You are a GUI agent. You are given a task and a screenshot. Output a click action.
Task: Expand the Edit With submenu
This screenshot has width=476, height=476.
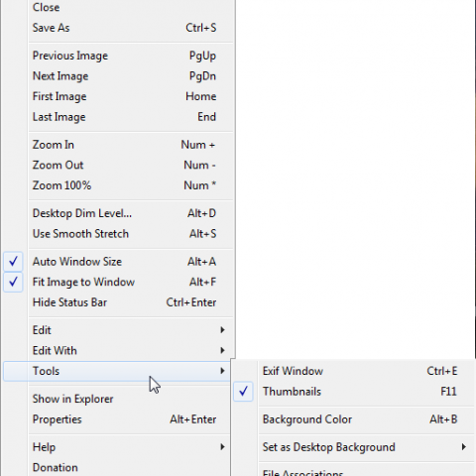pos(117,350)
